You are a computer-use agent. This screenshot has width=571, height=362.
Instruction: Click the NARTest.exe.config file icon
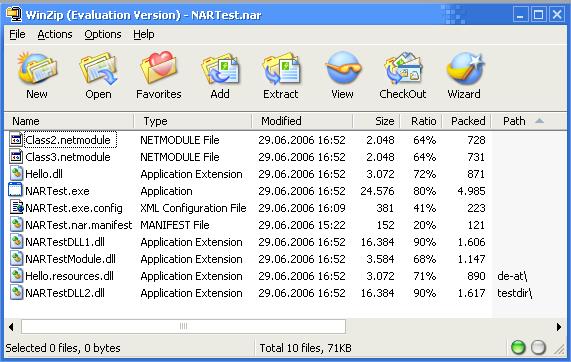point(16,208)
